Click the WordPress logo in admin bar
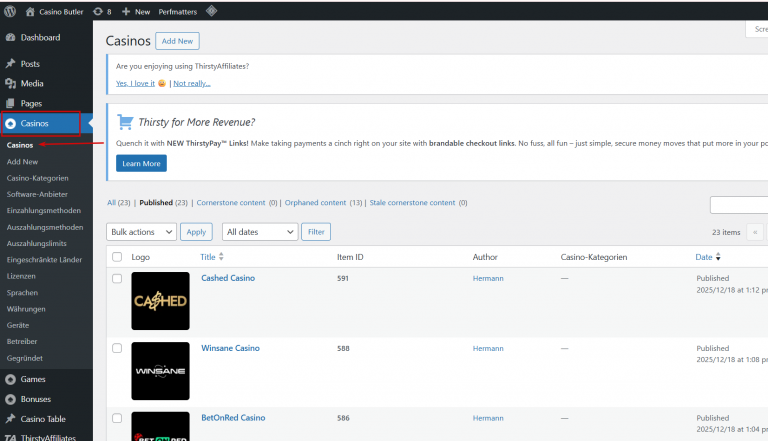768x441 pixels. [10, 11]
